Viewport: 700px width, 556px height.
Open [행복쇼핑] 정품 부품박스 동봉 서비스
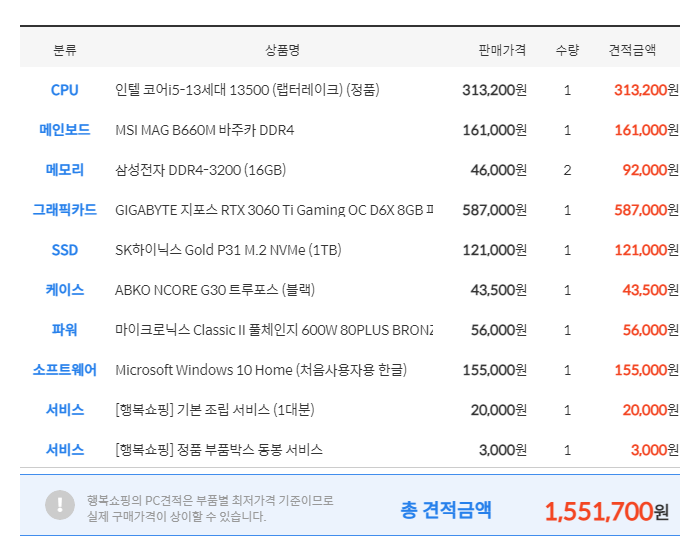point(219,450)
